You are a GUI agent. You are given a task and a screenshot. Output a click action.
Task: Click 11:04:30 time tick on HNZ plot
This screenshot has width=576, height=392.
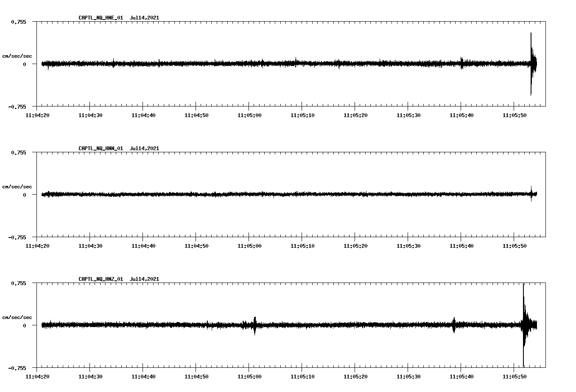click(x=90, y=376)
